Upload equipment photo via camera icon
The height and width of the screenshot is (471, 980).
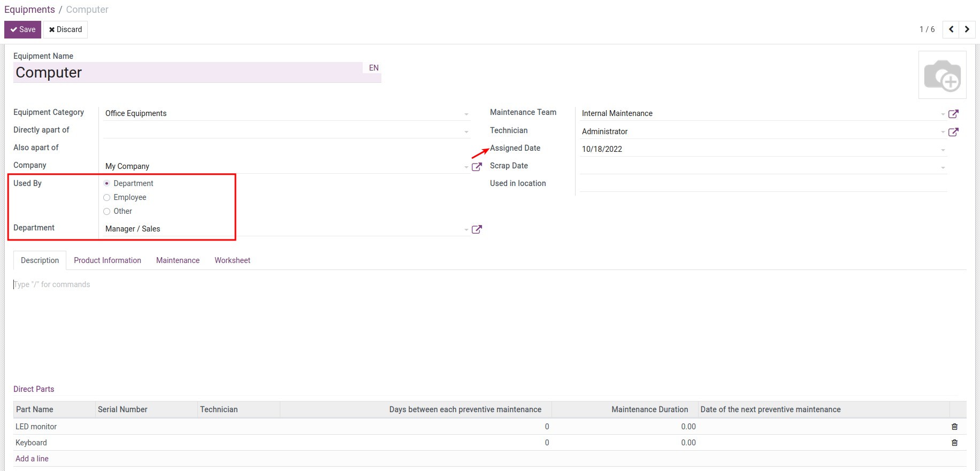pos(942,75)
